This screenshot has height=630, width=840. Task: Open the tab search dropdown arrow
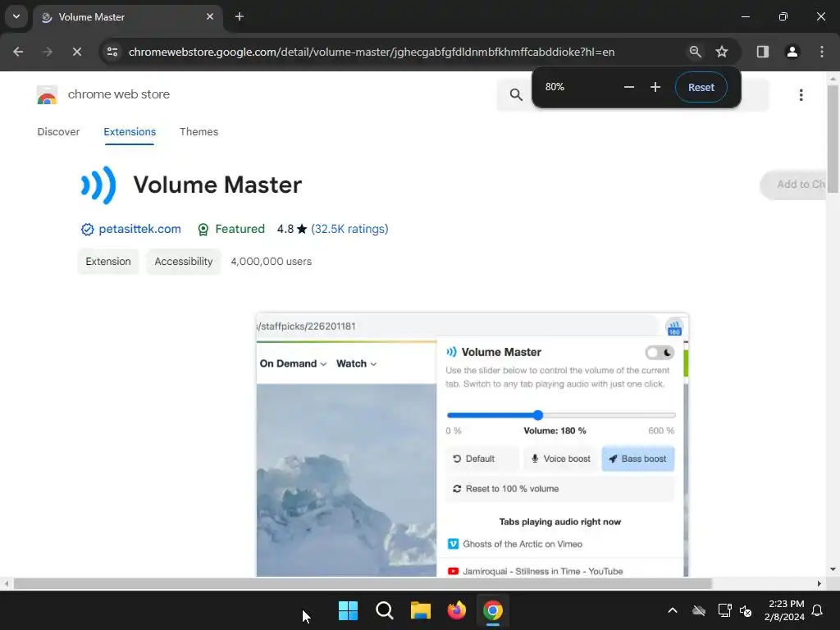point(16,16)
